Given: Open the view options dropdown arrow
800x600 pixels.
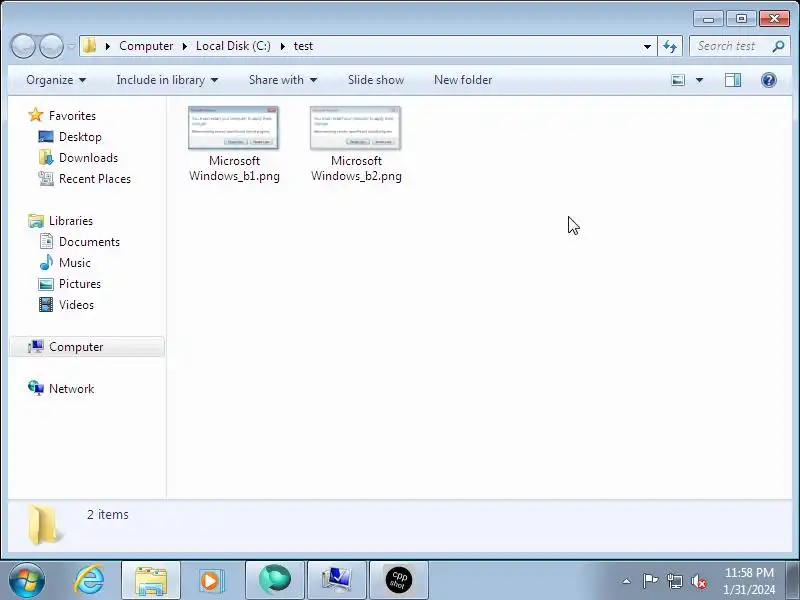Looking at the screenshot, I should (x=699, y=80).
